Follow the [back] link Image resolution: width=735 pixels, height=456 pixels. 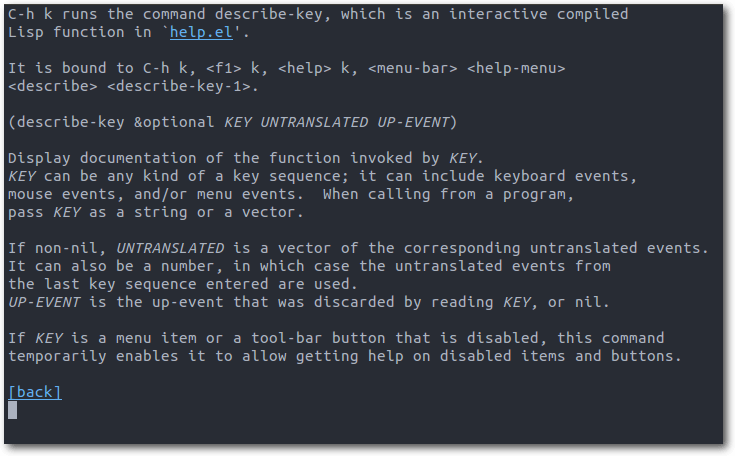[35, 392]
